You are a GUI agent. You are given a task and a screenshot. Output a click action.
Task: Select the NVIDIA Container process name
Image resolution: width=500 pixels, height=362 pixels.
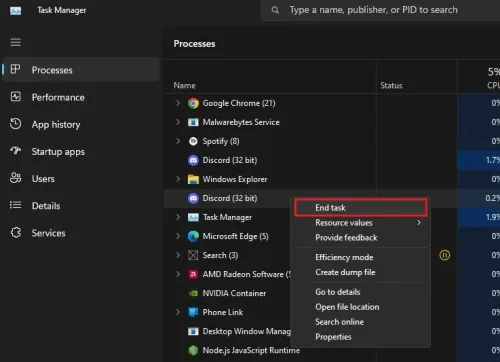(234, 293)
